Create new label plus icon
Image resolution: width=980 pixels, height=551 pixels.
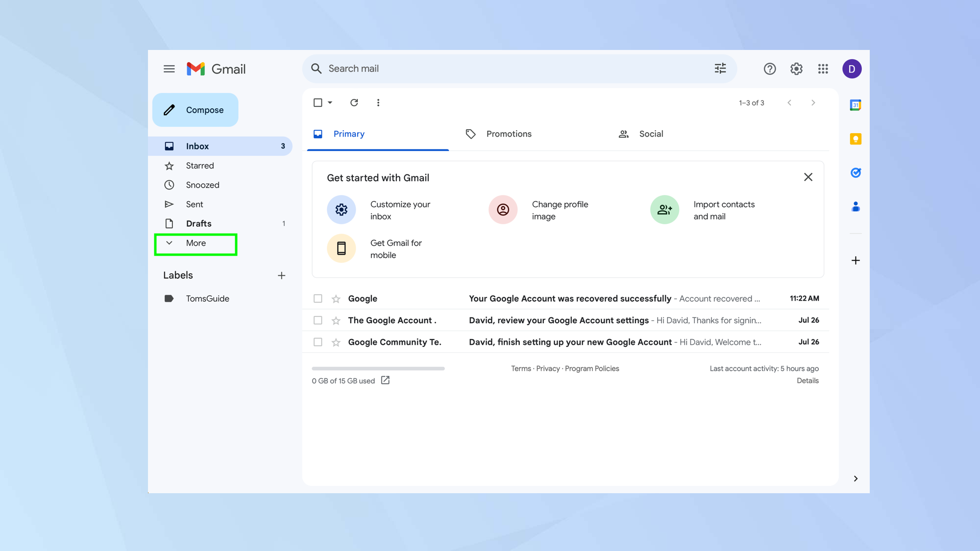(281, 276)
